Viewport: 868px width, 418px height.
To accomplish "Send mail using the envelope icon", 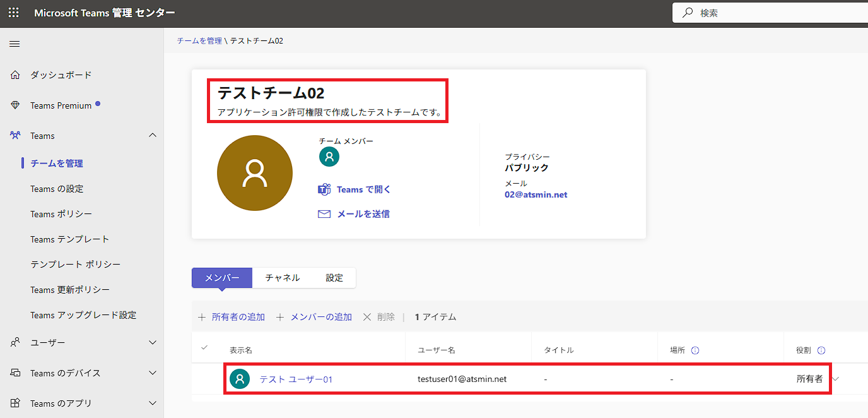I will 324,213.
